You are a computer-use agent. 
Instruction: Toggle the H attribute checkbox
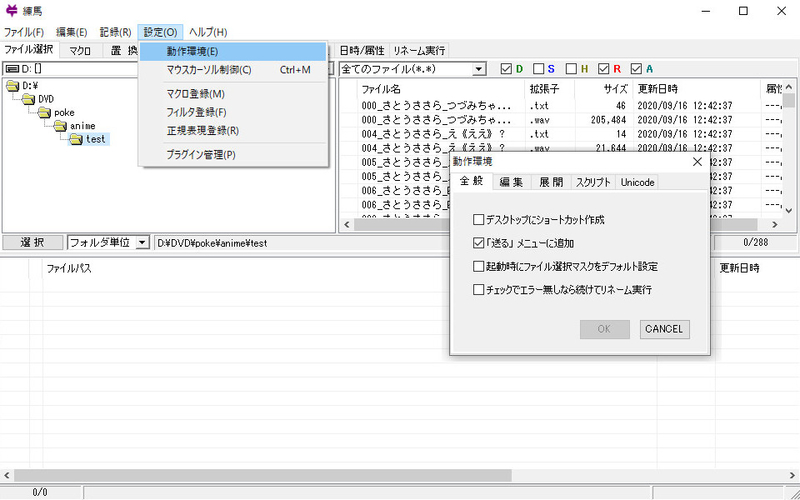pyautogui.click(x=571, y=69)
